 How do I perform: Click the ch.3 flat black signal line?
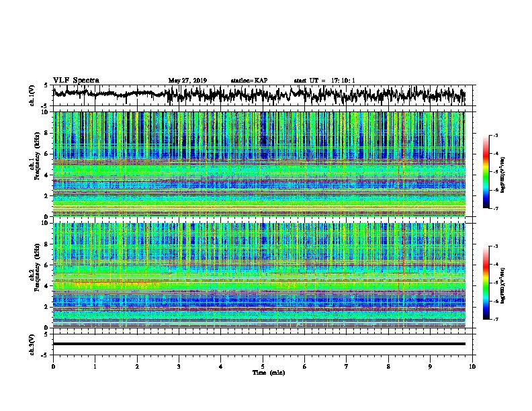coord(259,344)
